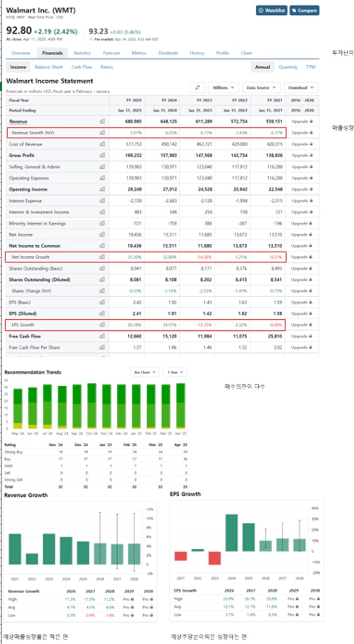Open chart icon for Interest Expense row

(x=102, y=201)
